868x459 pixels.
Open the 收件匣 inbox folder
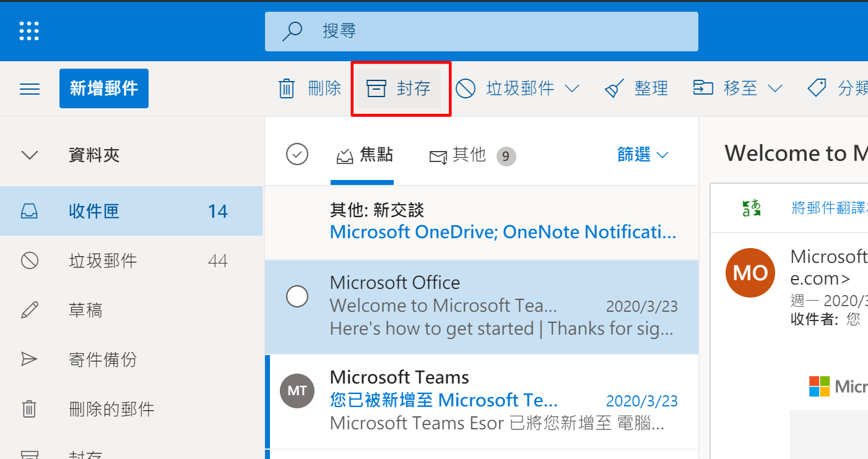point(131,211)
